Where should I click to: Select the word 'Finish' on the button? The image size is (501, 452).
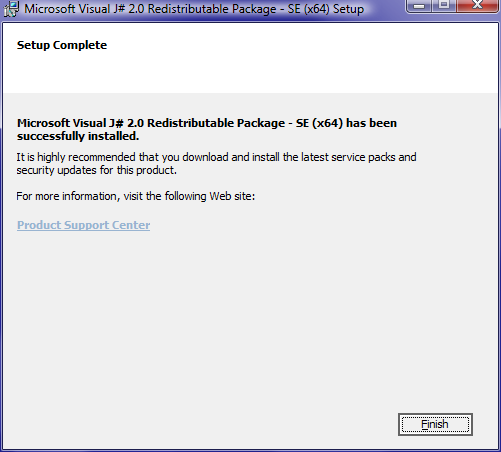[435, 424]
